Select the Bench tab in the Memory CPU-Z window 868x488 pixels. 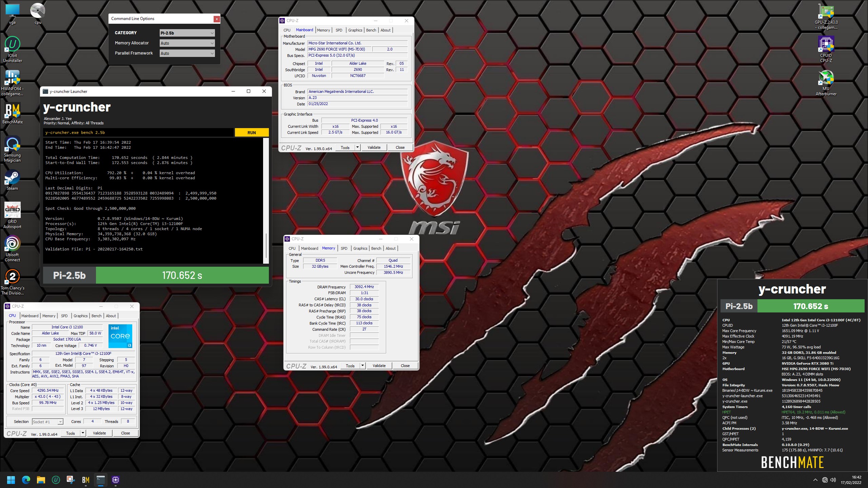(376, 248)
